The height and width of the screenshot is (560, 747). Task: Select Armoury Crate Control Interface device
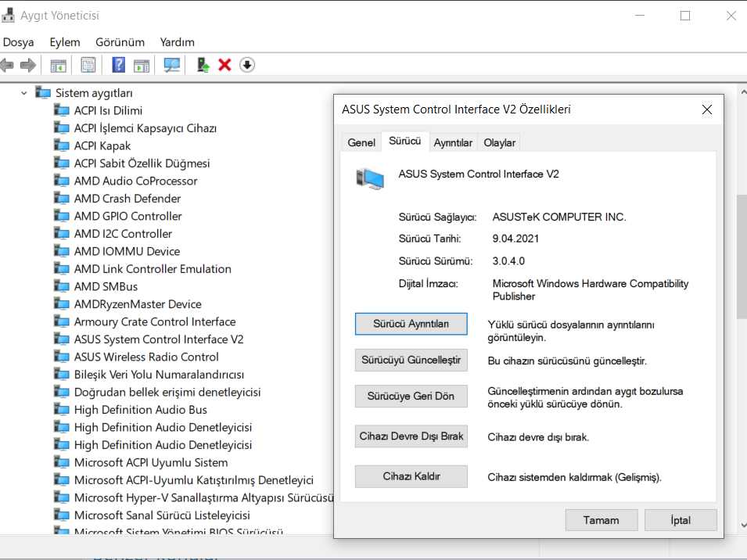154,321
